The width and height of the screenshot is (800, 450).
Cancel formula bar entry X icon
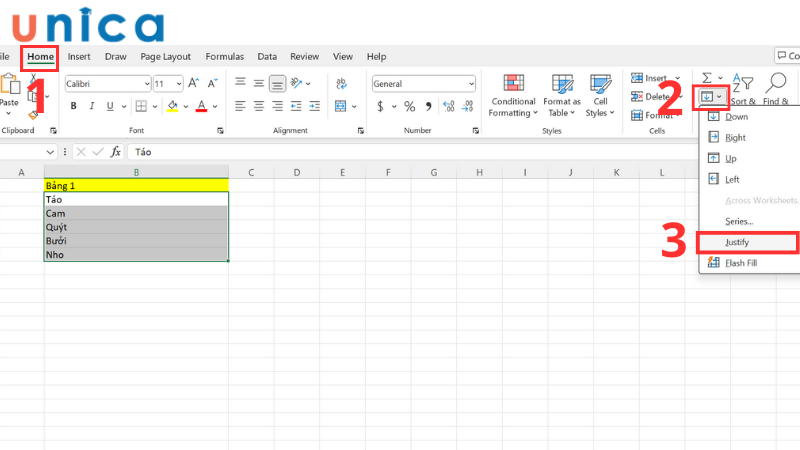[81, 152]
